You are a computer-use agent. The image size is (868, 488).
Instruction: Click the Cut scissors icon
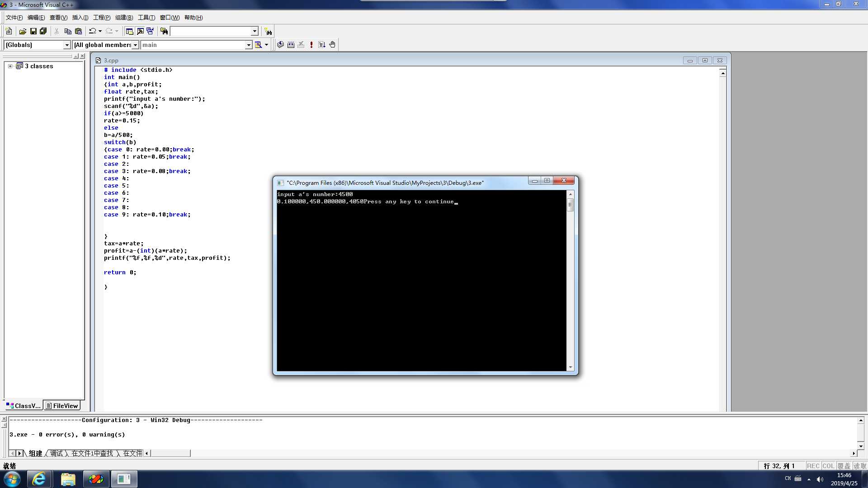[x=57, y=31]
